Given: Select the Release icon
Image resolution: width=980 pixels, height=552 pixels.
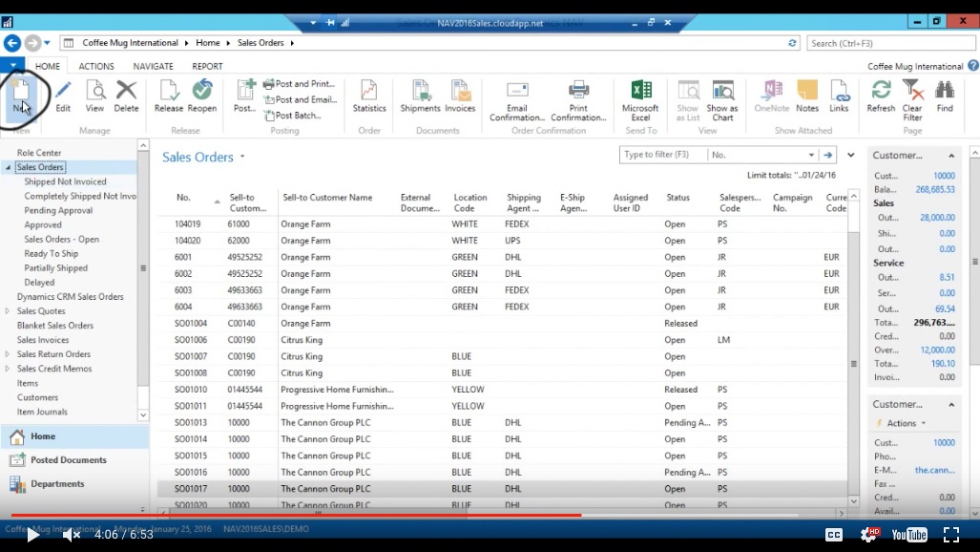Looking at the screenshot, I should point(168,100).
